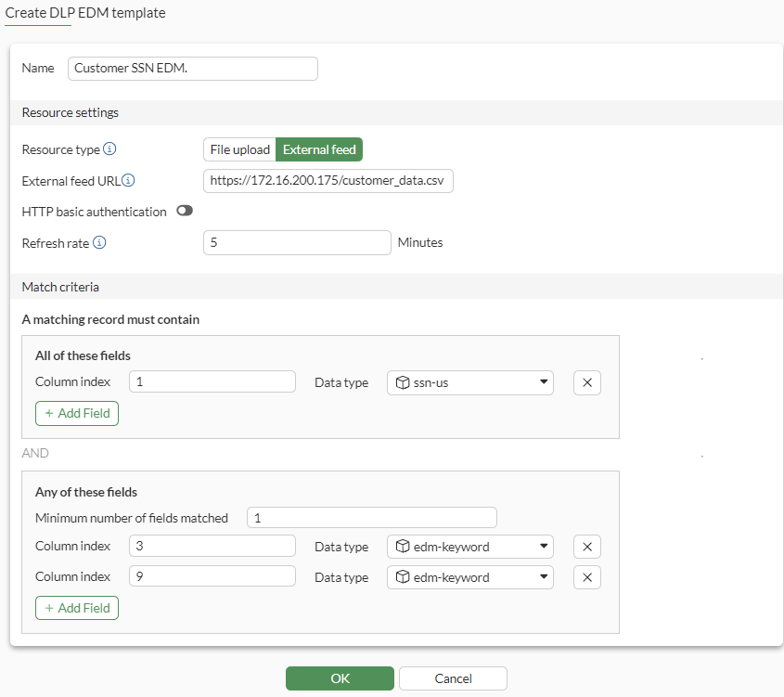Click the Refresh rate info icon
The height and width of the screenshot is (697, 784).
pos(99,243)
